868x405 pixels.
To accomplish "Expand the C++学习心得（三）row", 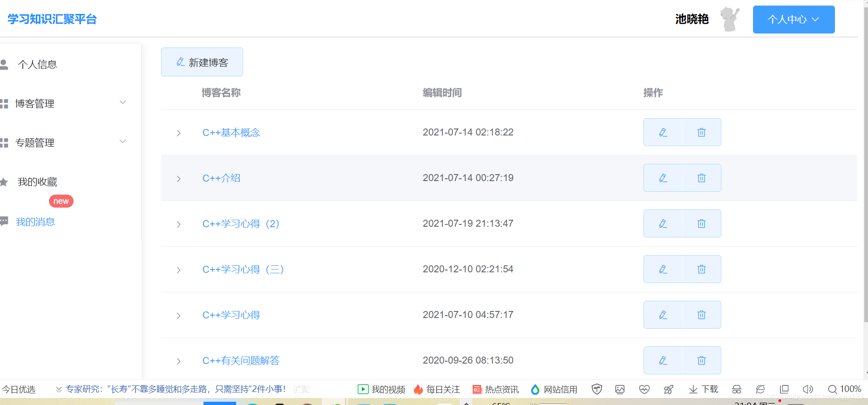I will pyautogui.click(x=179, y=270).
